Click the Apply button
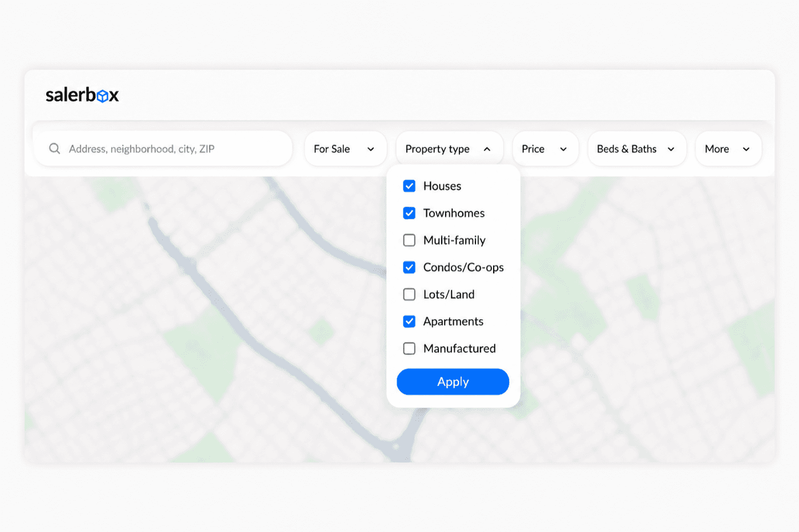799x532 pixels. (x=453, y=381)
